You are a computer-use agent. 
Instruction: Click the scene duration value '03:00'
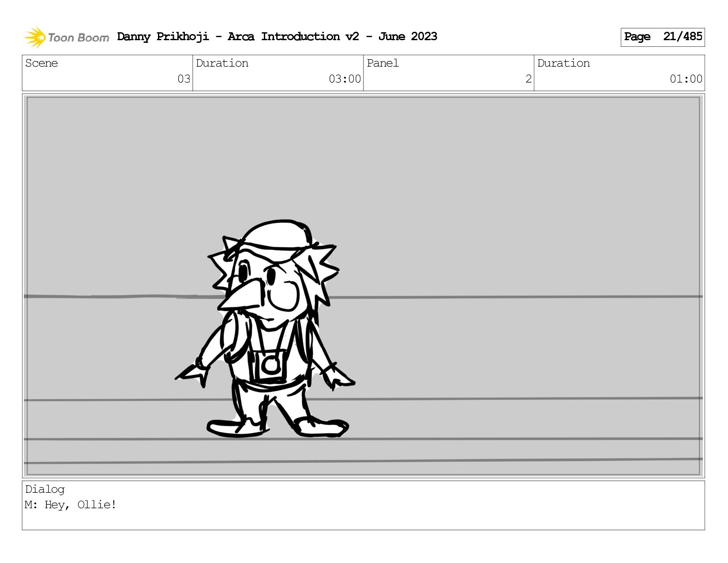point(345,79)
